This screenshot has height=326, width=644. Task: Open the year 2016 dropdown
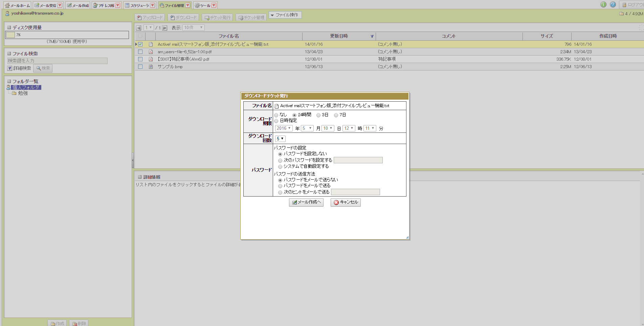[x=283, y=128]
